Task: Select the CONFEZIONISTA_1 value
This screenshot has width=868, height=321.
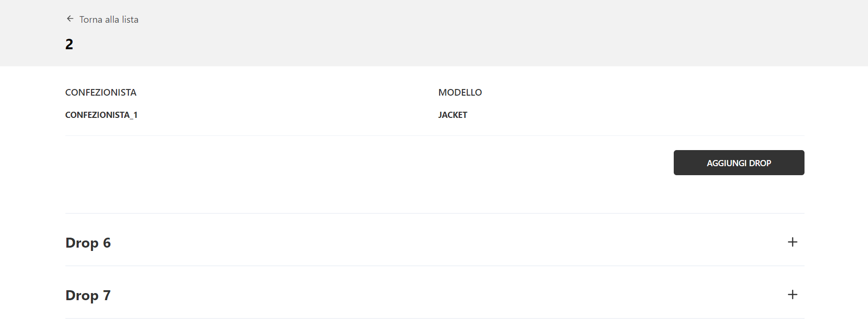Action: point(101,115)
